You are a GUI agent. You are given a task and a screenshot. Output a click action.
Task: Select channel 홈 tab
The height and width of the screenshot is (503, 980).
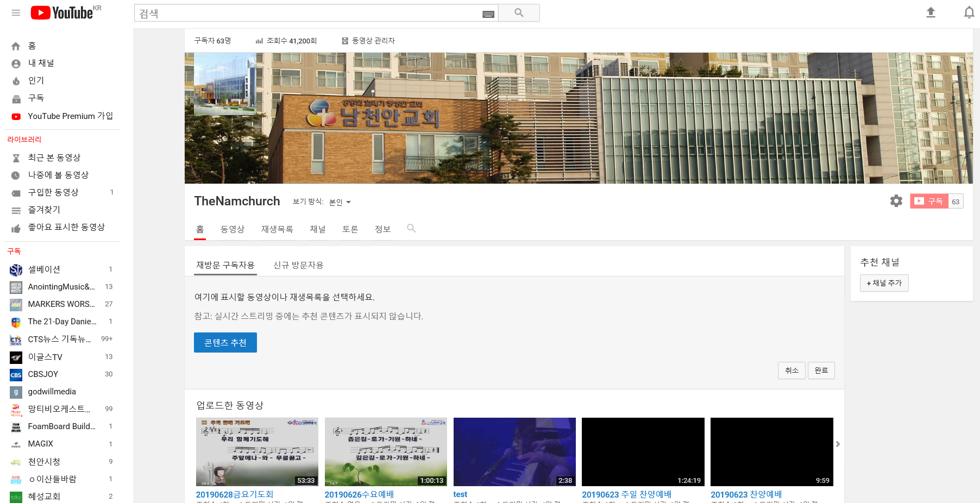200,229
